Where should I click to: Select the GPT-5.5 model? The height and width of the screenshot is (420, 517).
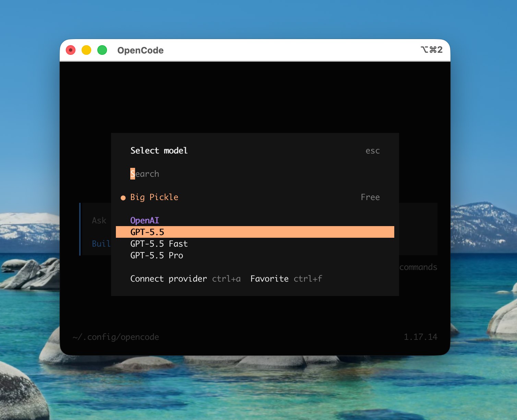pyautogui.click(x=255, y=232)
